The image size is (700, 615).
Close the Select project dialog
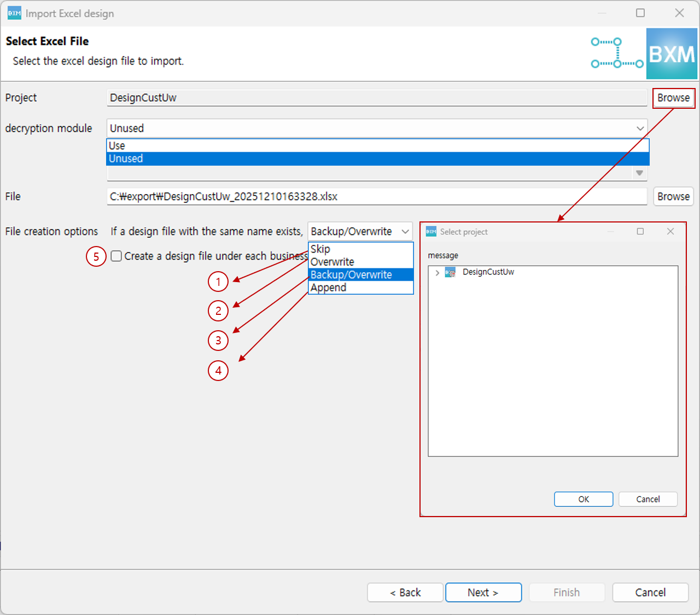coord(670,232)
